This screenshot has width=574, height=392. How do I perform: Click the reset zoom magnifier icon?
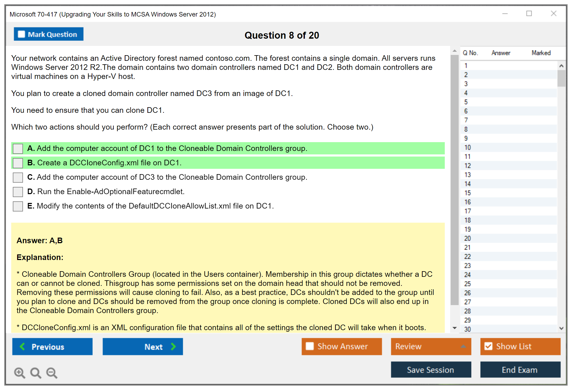pos(36,373)
